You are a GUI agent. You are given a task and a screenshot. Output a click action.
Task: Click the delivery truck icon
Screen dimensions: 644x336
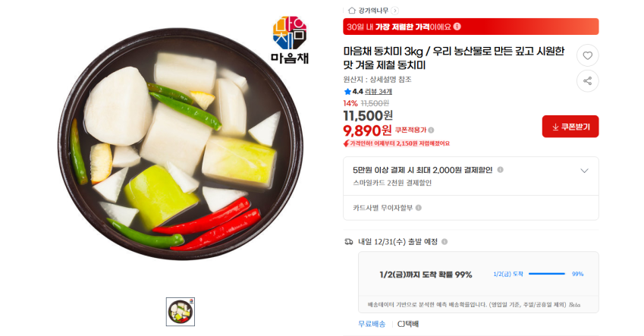coord(349,242)
